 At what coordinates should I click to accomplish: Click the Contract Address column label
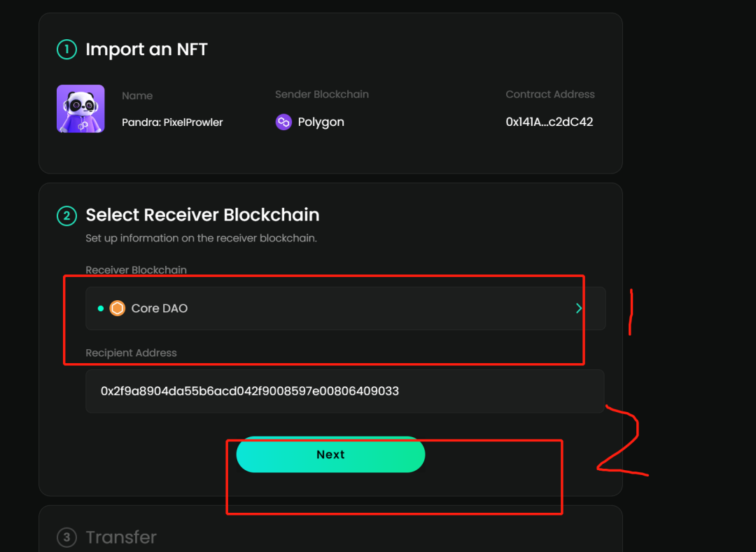[550, 94]
